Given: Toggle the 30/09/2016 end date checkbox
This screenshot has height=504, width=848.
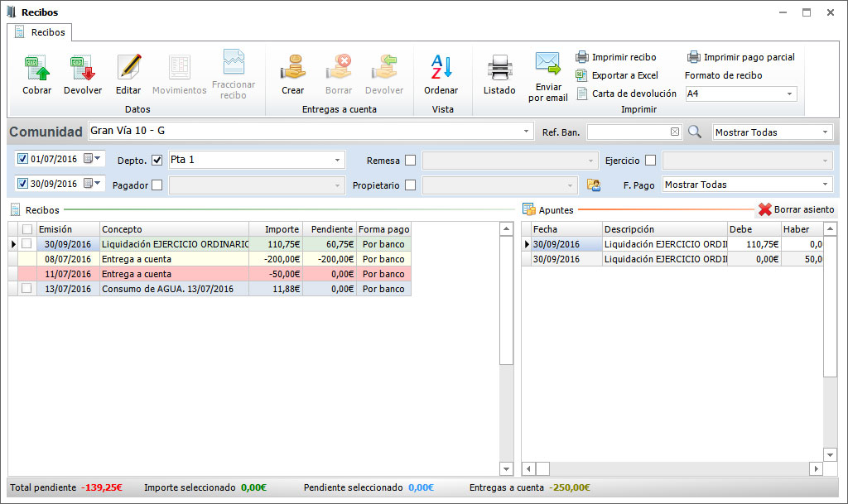Looking at the screenshot, I should coord(22,184).
